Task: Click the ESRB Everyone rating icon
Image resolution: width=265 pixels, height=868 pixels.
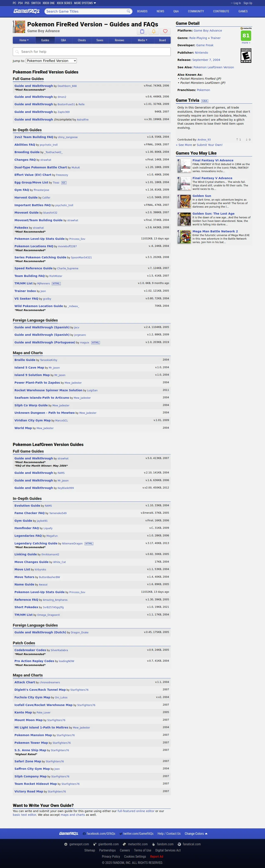Action: pyautogui.click(x=246, y=55)
